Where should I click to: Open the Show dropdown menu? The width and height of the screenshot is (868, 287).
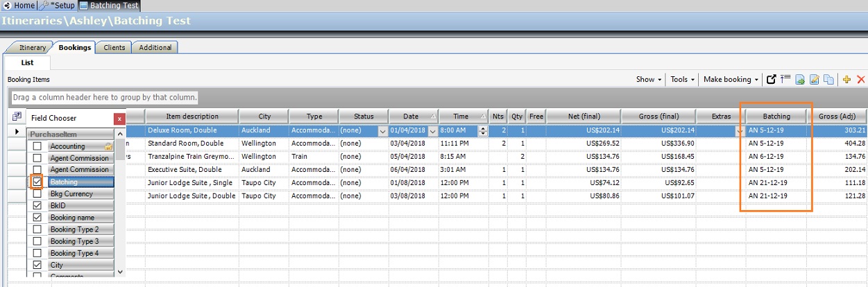click(x=649, y=80)
